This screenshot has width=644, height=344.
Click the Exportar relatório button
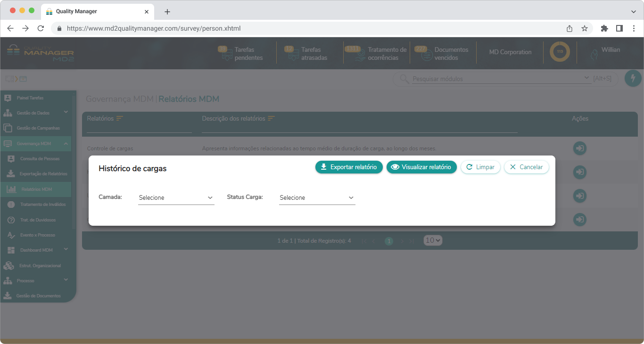(349, 167)
